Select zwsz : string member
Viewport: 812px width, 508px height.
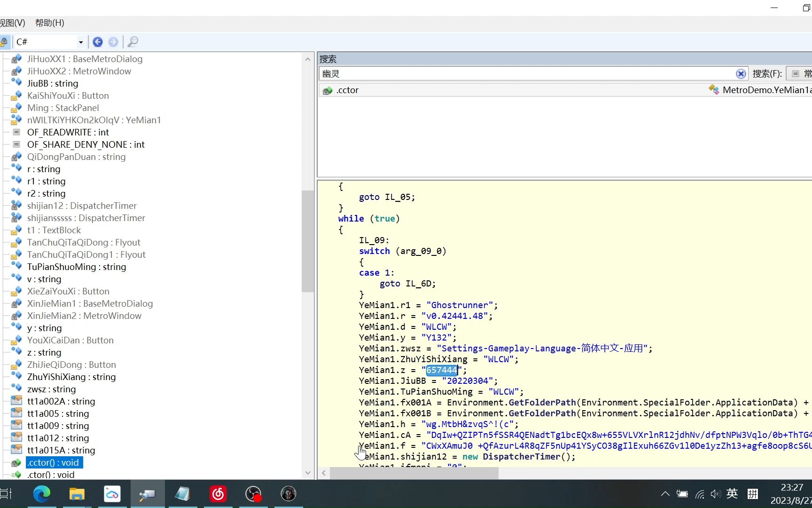tap(51, 389)
